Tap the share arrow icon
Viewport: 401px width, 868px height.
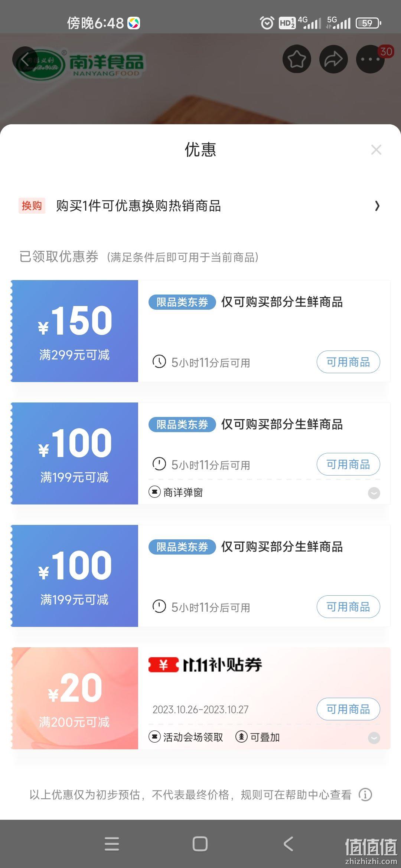point(333,59)
